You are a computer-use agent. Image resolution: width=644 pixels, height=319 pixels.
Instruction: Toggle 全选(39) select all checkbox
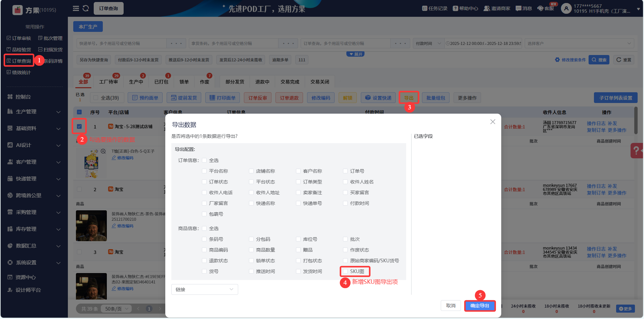pyautogui.click(x=96, y=98)
